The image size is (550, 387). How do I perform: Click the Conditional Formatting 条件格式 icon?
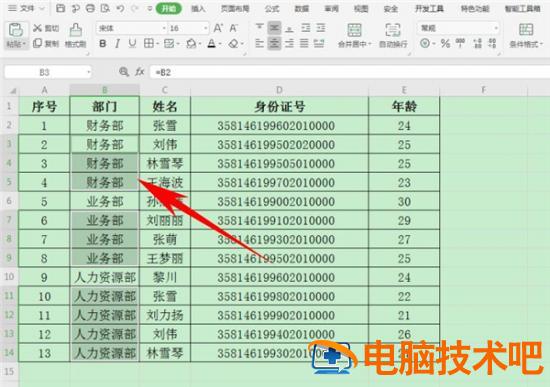(526, 30)
